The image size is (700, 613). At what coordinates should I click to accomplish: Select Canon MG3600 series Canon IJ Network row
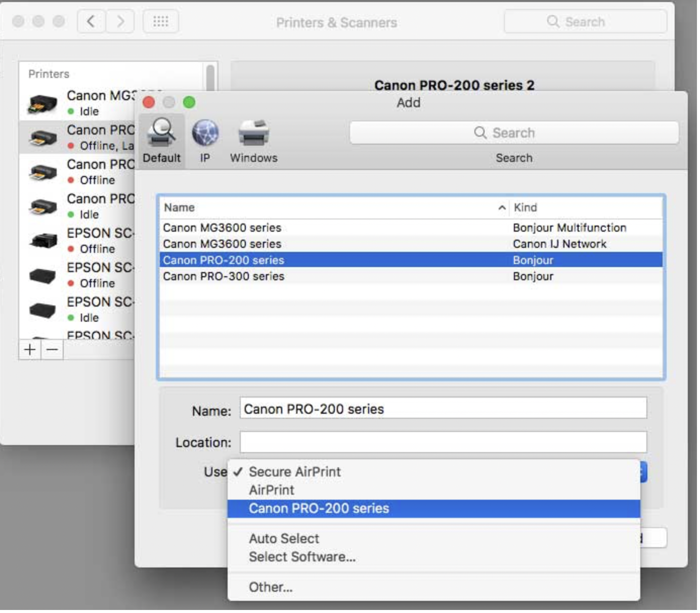pos(412,245)
